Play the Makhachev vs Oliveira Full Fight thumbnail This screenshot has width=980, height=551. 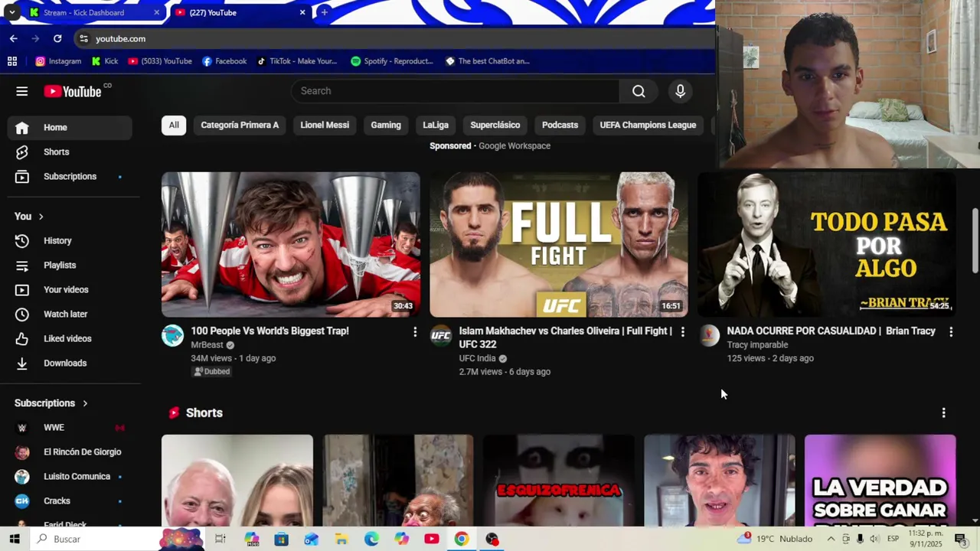(559, 244)
